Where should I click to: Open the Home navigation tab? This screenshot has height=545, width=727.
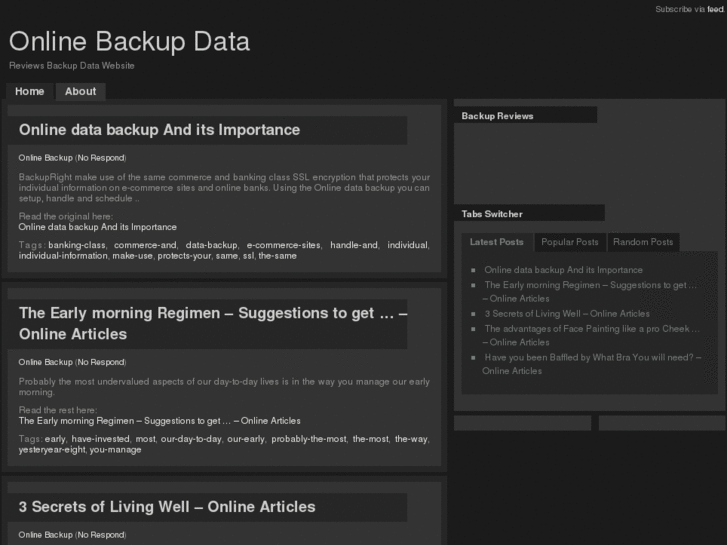pyautogui.click(x=30, y=91)
